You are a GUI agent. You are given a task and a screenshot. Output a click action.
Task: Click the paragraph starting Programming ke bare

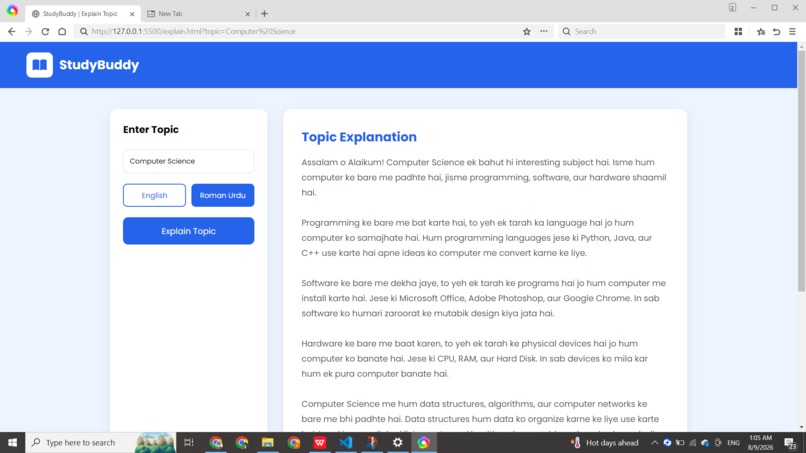(477, 238)
